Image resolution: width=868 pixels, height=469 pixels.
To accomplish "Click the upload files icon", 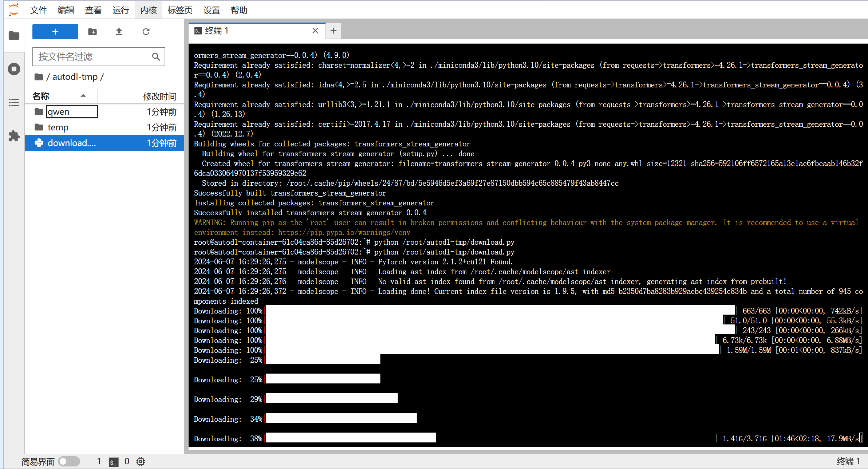I will (x=119, y=32).
